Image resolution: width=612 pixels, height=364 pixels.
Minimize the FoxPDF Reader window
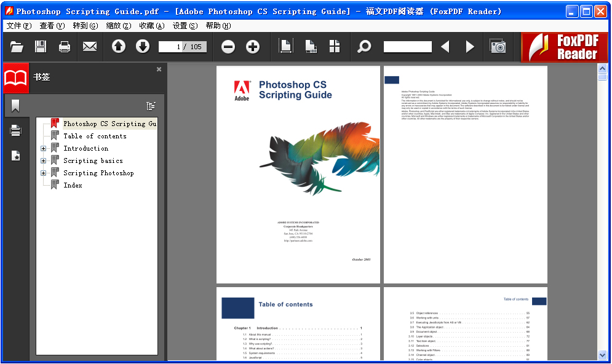click(572, 12)
